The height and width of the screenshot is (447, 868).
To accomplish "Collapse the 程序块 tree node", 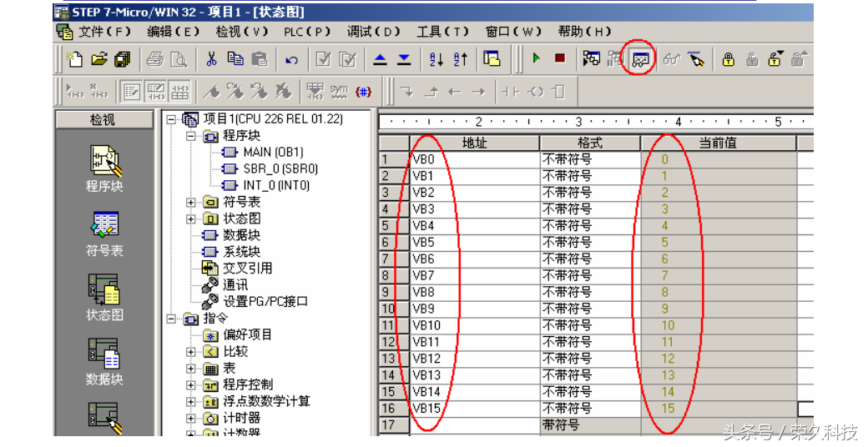I will coord(191,136).
